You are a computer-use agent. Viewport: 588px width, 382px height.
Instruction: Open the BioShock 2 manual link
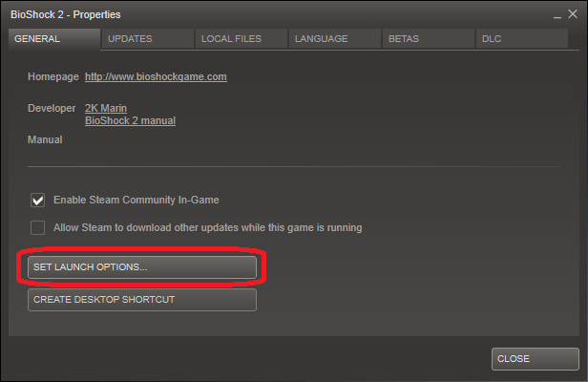click(x=130, y=121)
